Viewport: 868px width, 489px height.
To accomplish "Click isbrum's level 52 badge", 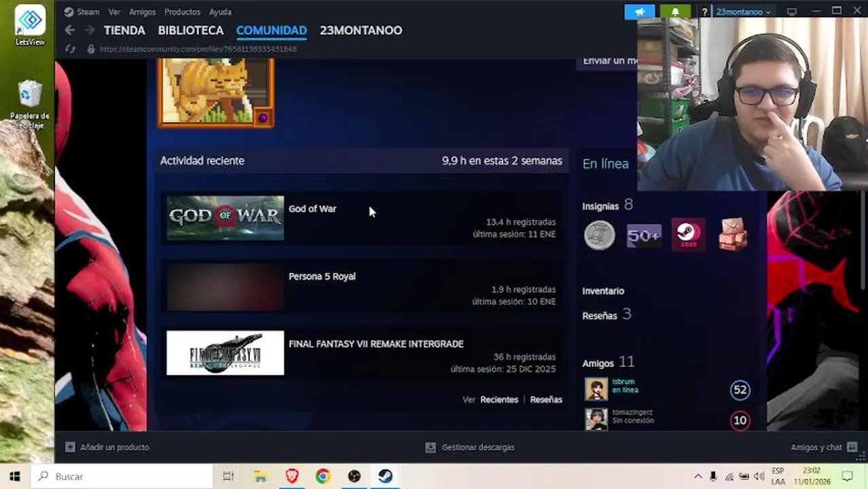I will 740,390.
